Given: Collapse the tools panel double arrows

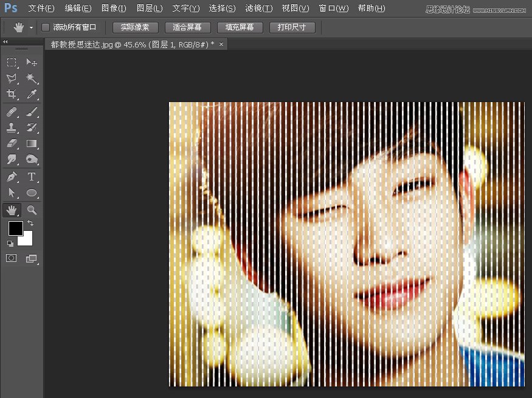Looking at the screenshot, I should tap(5, 41).
